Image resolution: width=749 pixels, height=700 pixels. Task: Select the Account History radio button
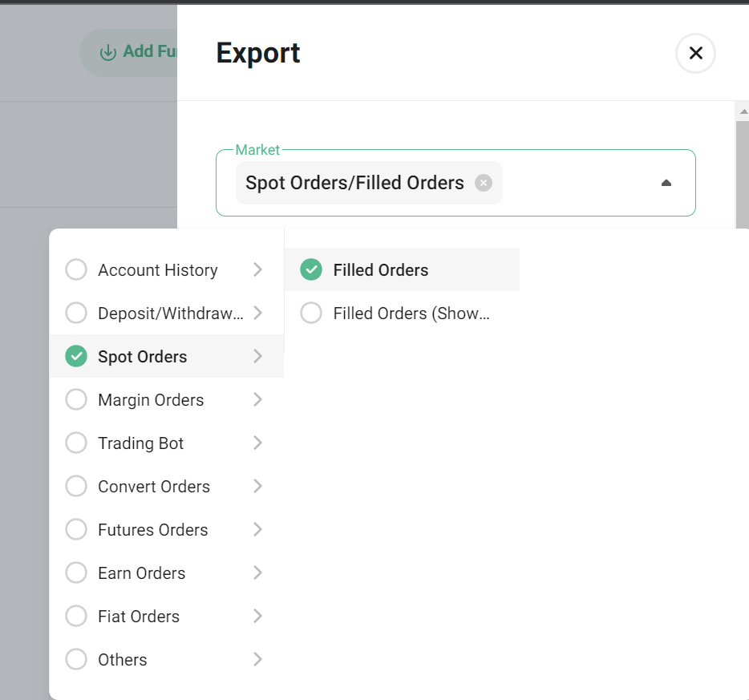pos(76,269)
